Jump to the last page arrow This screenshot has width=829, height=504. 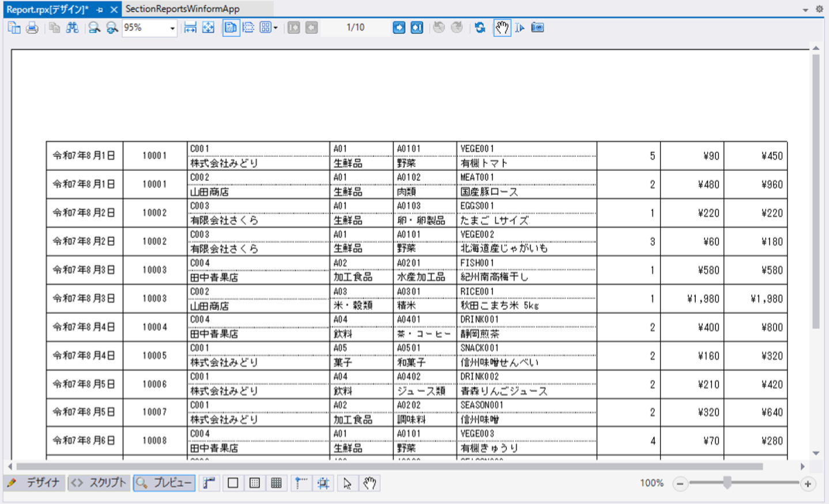(x=417, y=28)
